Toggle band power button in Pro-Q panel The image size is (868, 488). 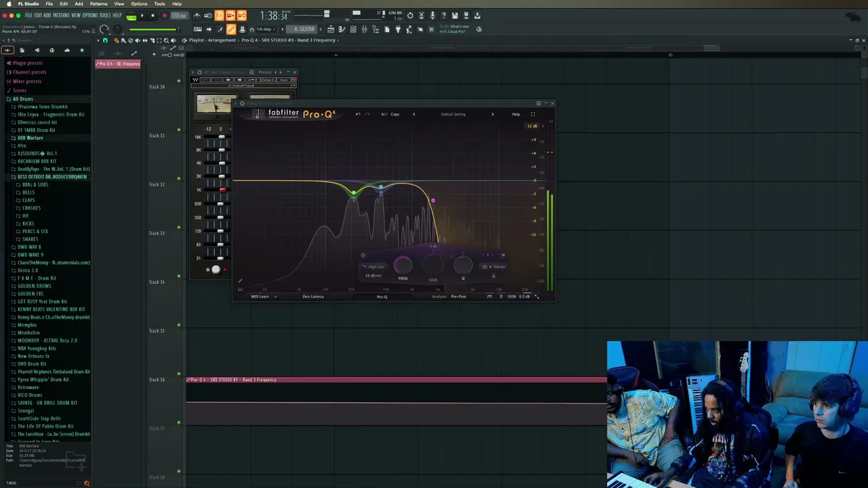363,256
